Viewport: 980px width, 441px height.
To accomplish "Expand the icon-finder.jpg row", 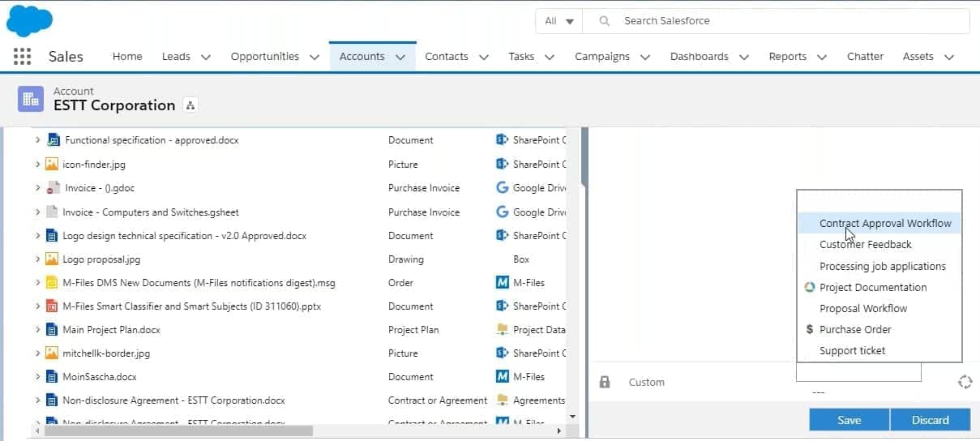I will [x=37, y=164].
